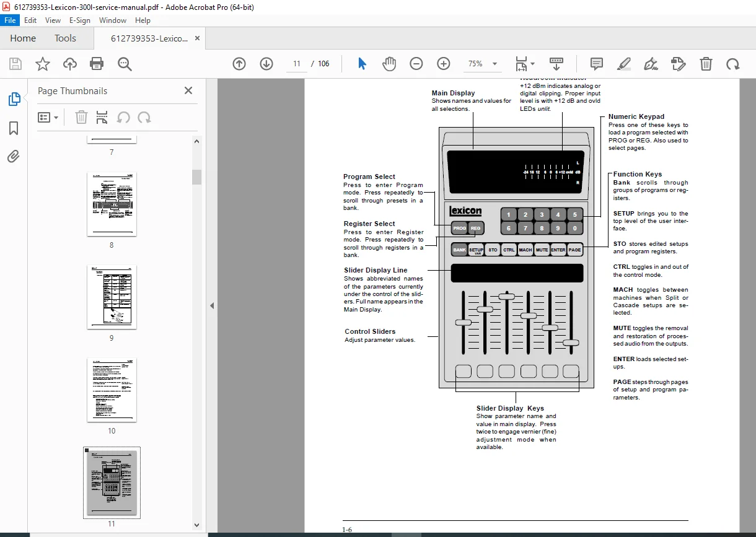Open the File menu
Image resolution: width=756 pixels, height=537 pixels.
tap(11, 20)
